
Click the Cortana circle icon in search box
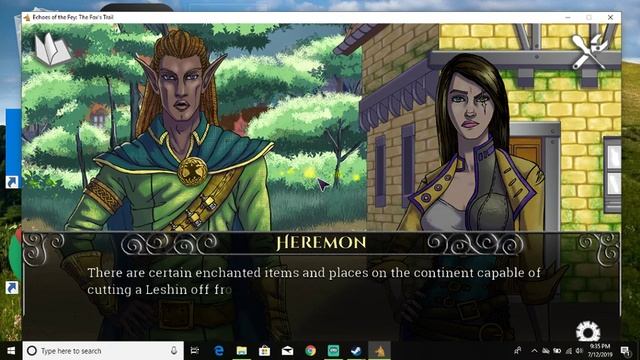coord(31,351)
